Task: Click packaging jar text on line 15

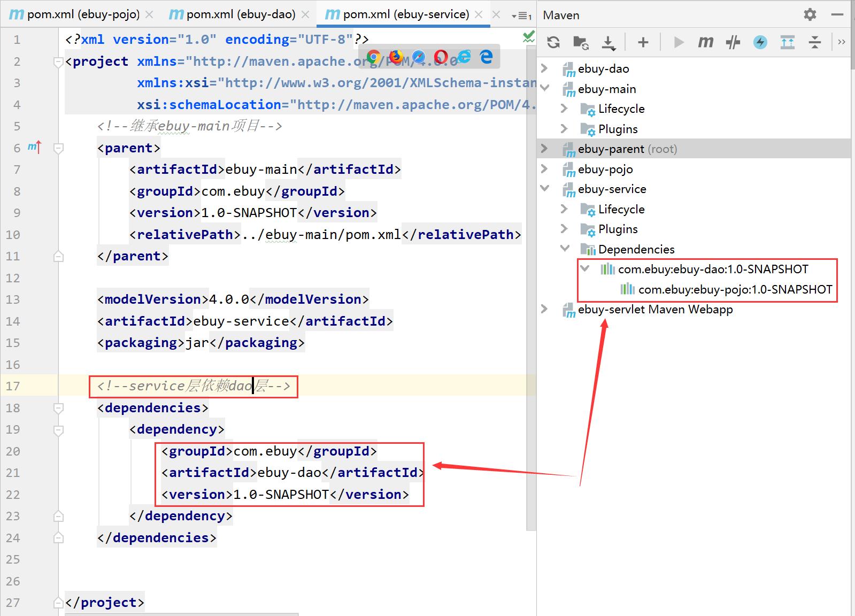Action: pyautogui.click(x=197, y=343)
